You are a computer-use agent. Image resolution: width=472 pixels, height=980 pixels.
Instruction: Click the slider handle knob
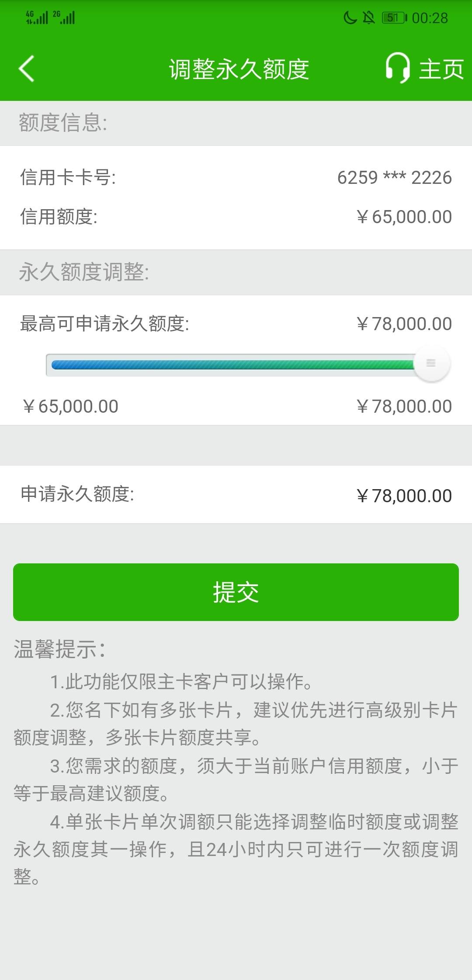431,363
